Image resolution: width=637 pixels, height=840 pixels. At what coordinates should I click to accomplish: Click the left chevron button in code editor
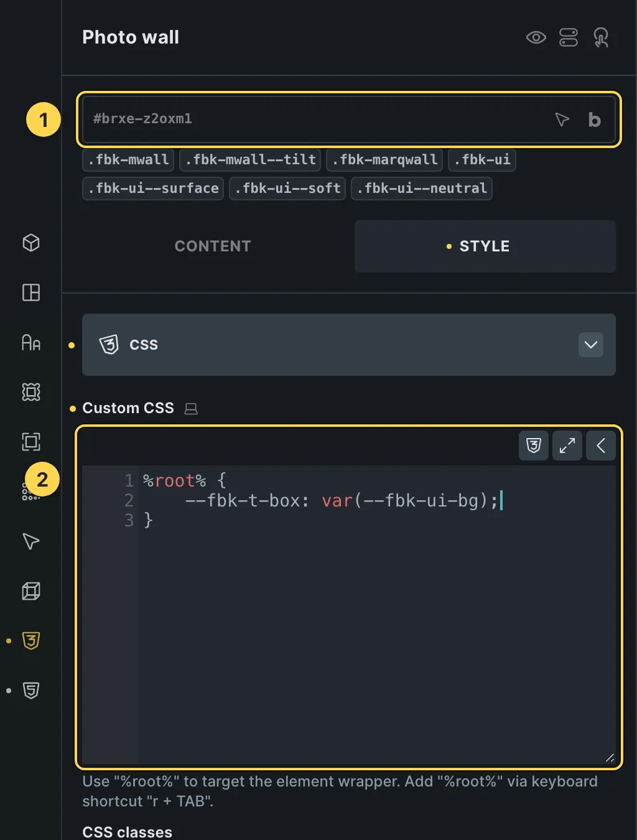pyautogui.click(x=601, y=446)
